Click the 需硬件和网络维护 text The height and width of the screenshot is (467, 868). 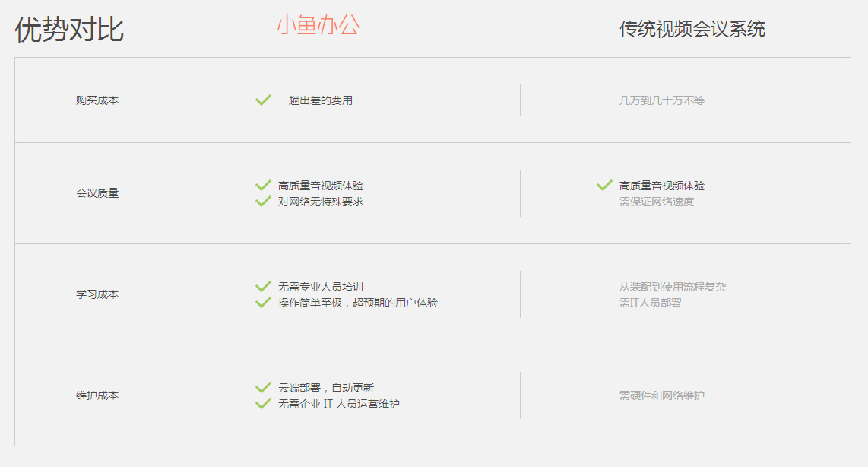point(661,396)
